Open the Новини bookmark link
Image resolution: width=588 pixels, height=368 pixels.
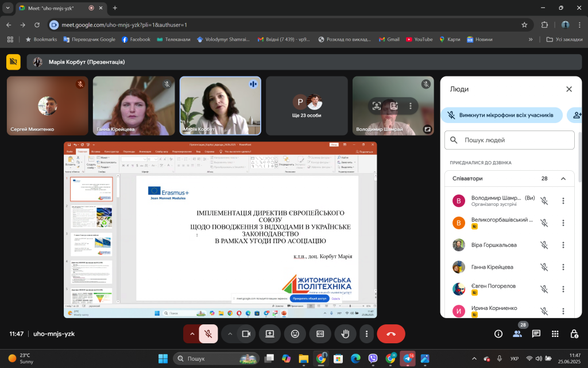click(x=479, y=40)
